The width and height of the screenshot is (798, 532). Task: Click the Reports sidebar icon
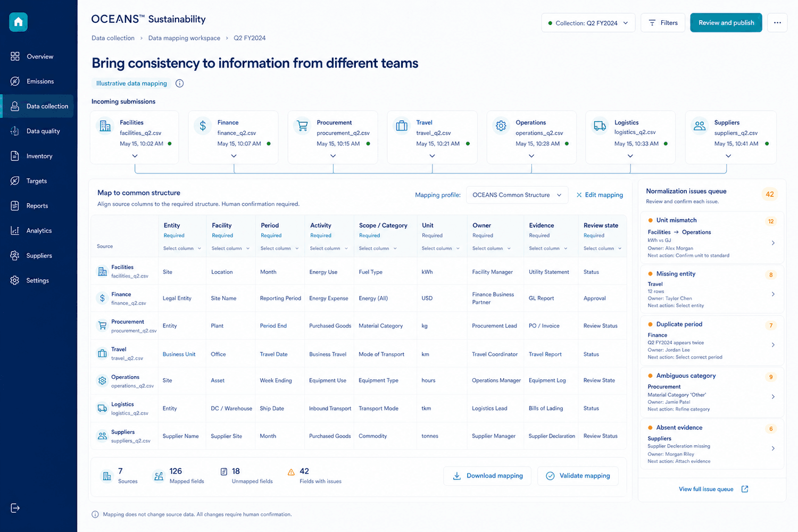click(15, 206)
